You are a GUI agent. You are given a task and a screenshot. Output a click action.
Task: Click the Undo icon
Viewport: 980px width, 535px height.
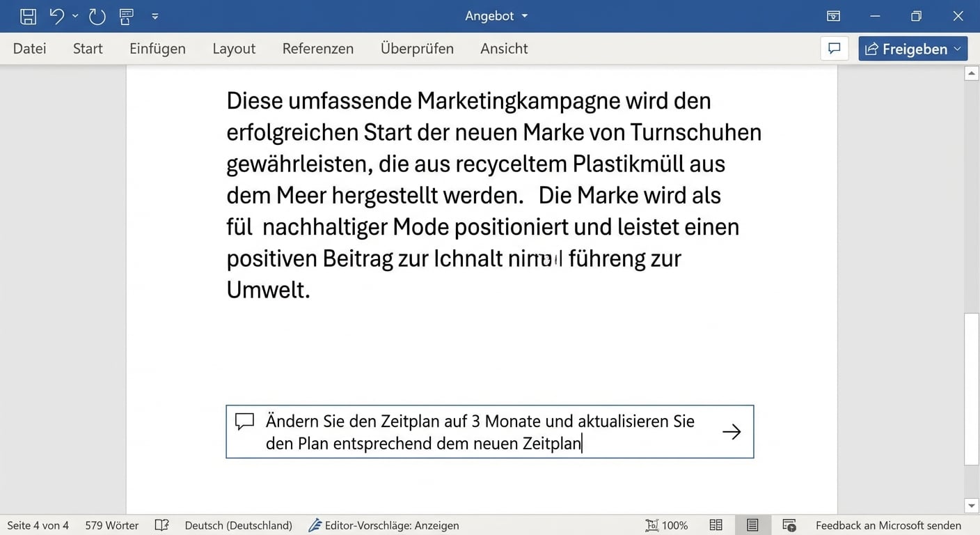57,15
